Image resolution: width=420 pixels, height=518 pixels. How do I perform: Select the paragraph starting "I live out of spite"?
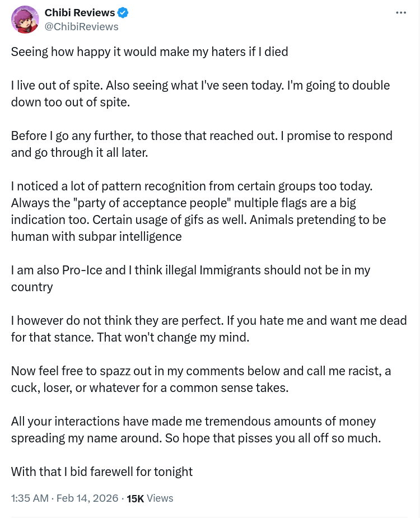point(200,86)
